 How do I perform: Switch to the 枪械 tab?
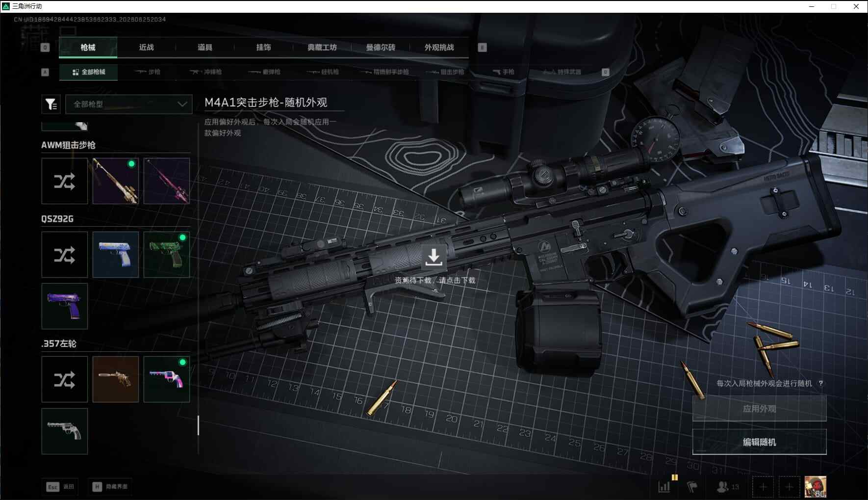[88, 48]
